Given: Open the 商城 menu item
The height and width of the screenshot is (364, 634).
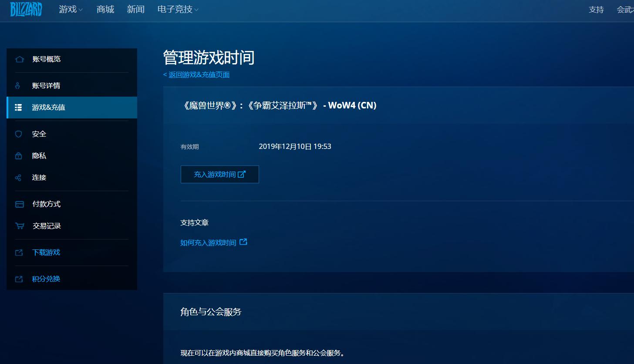Looking at the screenshot, I should coord(105,9).
